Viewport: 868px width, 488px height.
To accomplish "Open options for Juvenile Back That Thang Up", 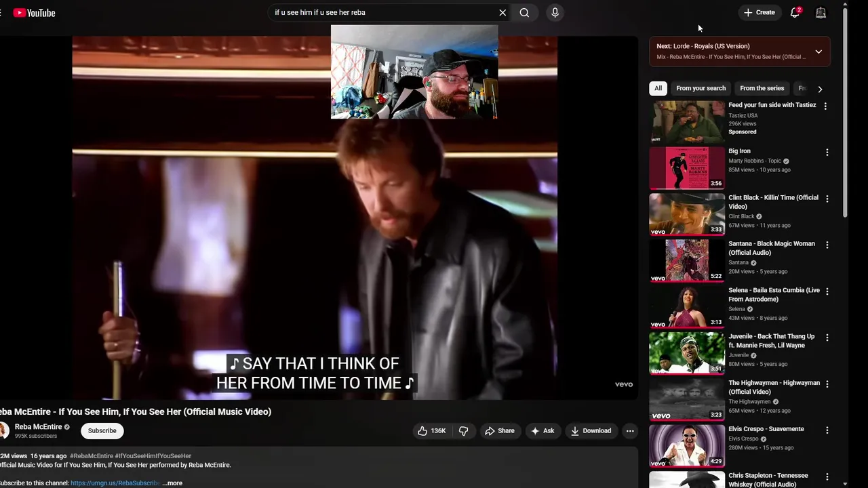I will coord(827,338).
